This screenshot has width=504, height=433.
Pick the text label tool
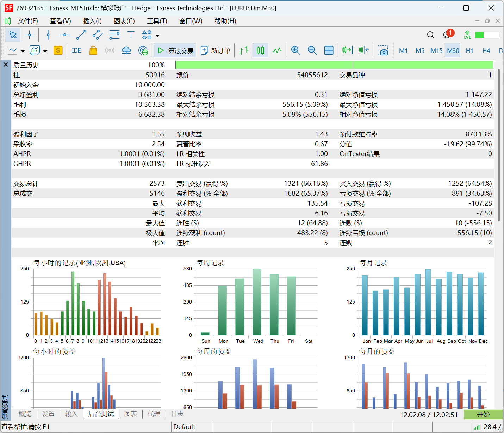[131, 35]
